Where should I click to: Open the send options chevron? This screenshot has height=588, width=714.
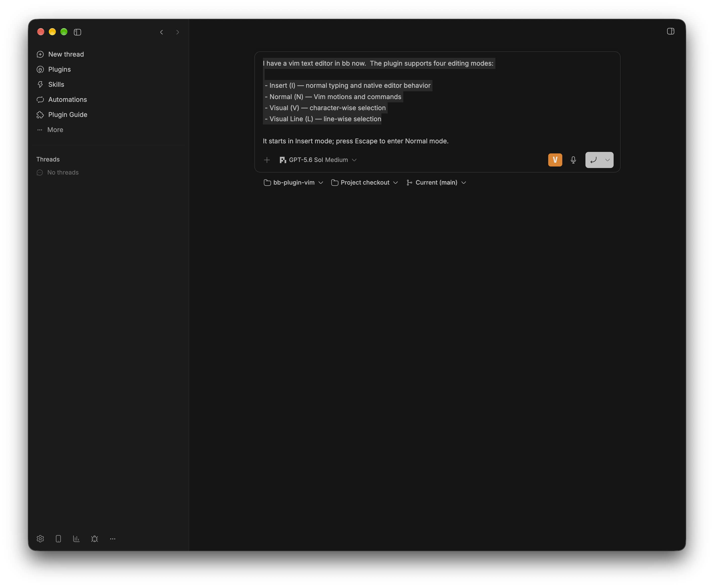pos(607,160)
